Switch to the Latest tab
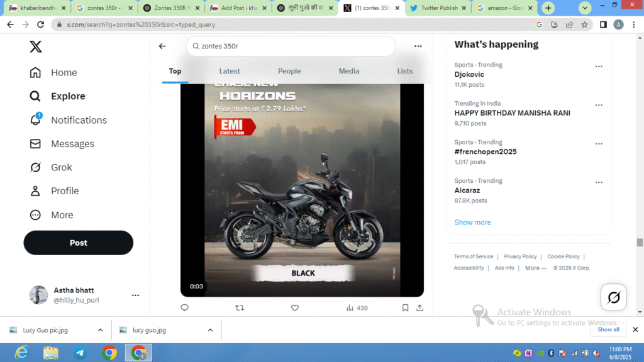This screenshot has height=362, width=644. point(229,71)
